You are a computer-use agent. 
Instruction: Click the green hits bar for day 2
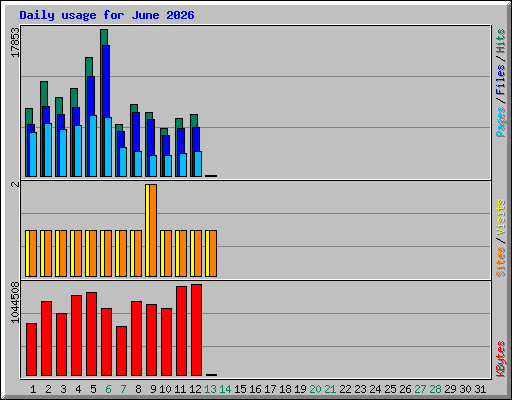(x=44, y=93)
